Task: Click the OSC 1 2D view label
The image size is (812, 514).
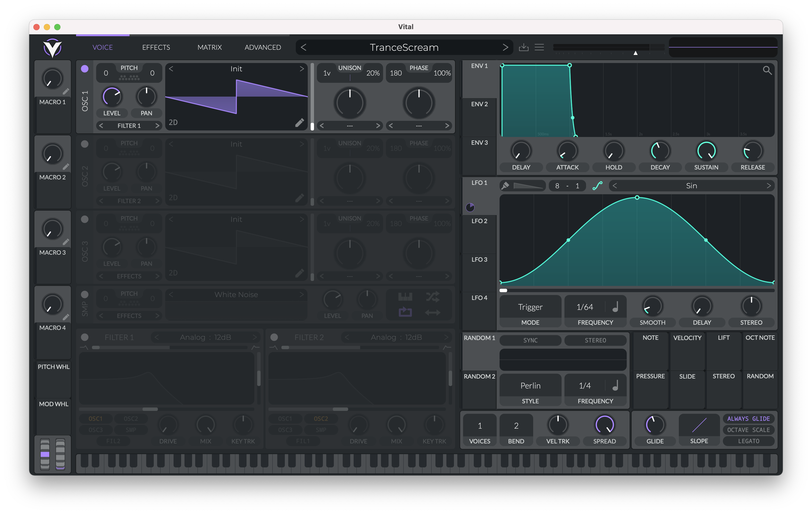Action: [173, 122]
